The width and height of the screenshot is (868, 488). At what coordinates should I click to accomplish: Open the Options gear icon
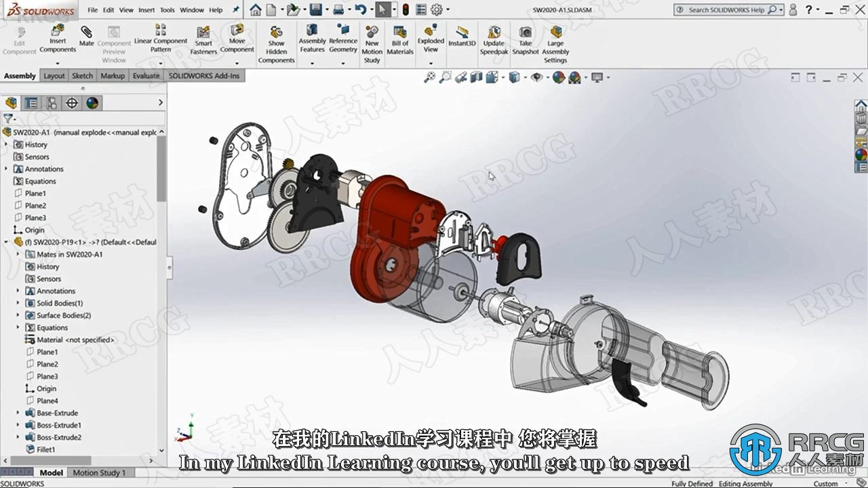pyautogui.click(x=437, y=9)
